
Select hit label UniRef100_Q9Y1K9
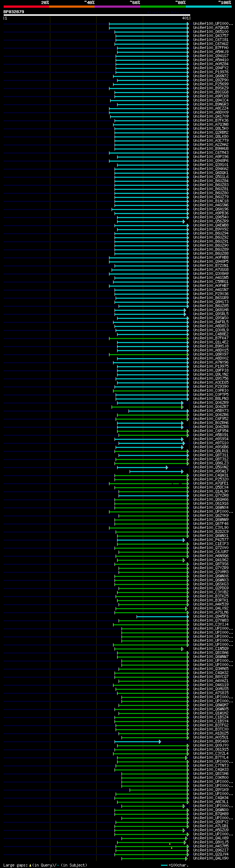coord(211,790)
